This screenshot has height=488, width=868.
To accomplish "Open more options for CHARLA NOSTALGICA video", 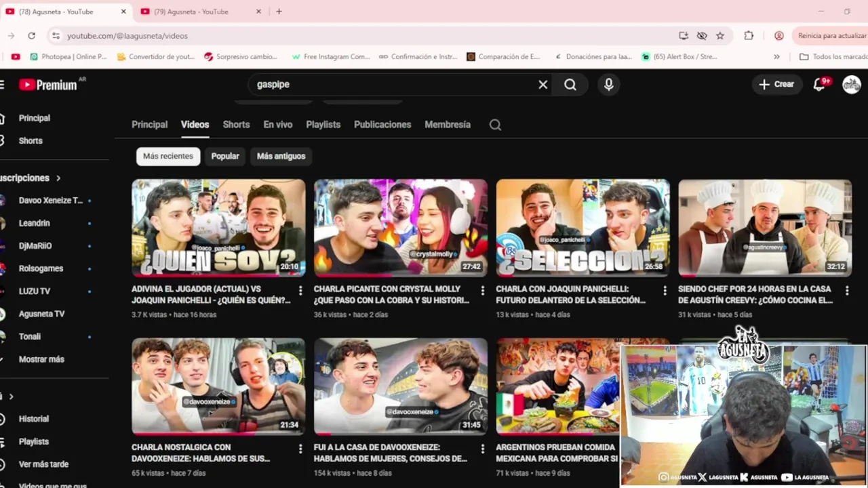I will [300, 449].
